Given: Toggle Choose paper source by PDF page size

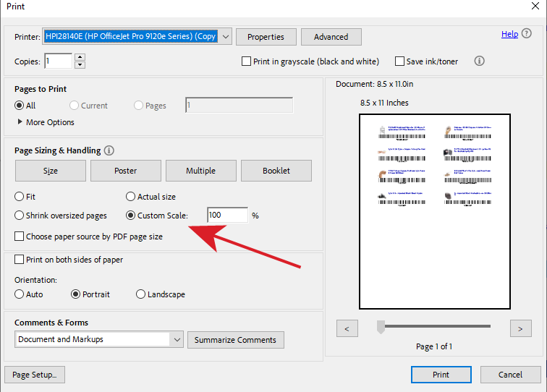Looking at the screenshot, I should tap(20, 237).
